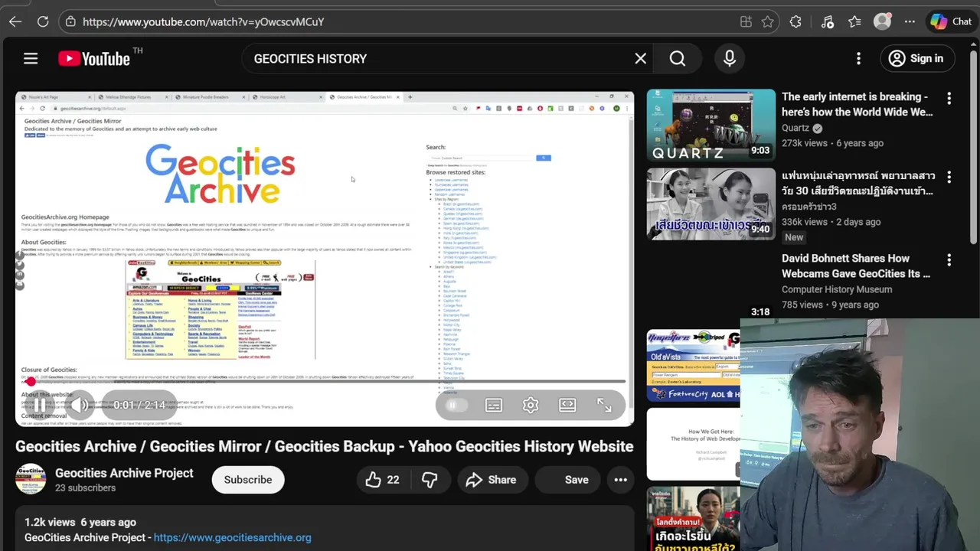980x551 pixels.
Task: Open media playback control icon
Action: point(827,21)
